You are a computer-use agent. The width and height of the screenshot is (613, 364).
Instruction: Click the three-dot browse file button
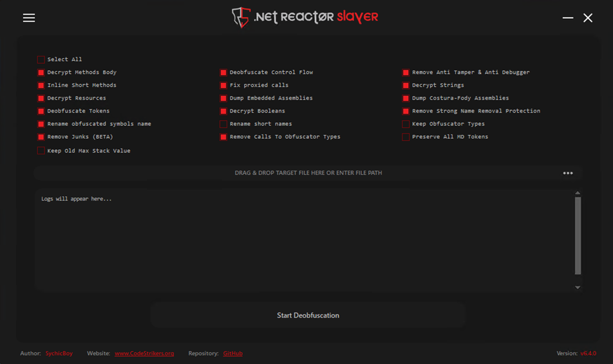[x=567, y=173]
